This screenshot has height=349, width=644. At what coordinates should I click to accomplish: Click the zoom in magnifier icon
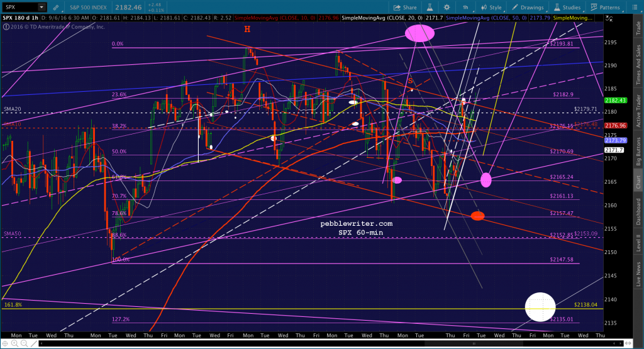coord(15,343)
